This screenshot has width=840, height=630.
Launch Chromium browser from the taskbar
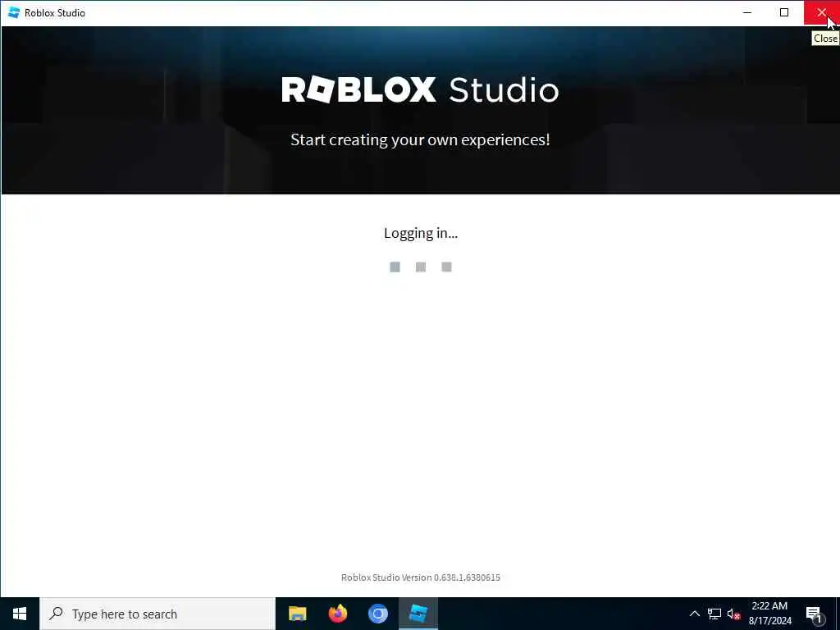tap(377, 614)
